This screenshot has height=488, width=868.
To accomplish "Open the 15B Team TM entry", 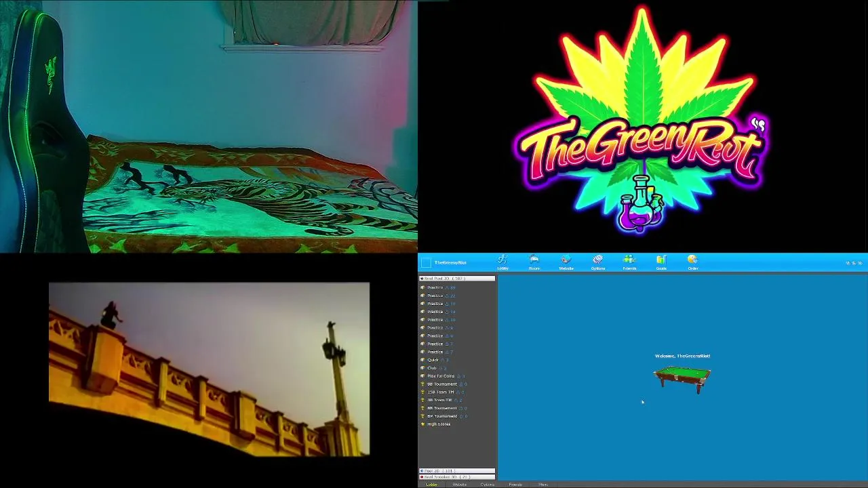I will [442, 392].
